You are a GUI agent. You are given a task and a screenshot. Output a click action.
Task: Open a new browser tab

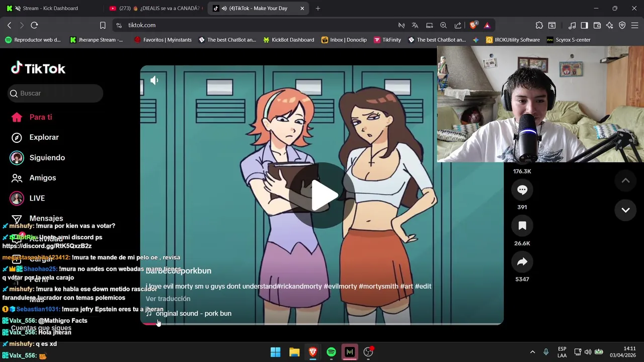[317, 8]
